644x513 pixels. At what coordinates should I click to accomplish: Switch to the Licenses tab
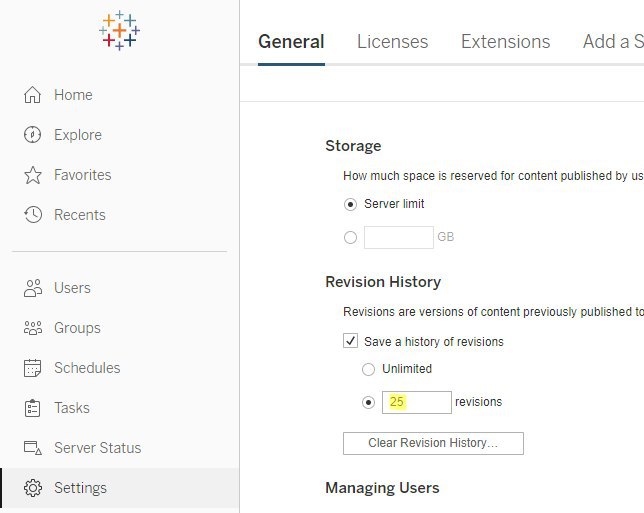[392, 41]
